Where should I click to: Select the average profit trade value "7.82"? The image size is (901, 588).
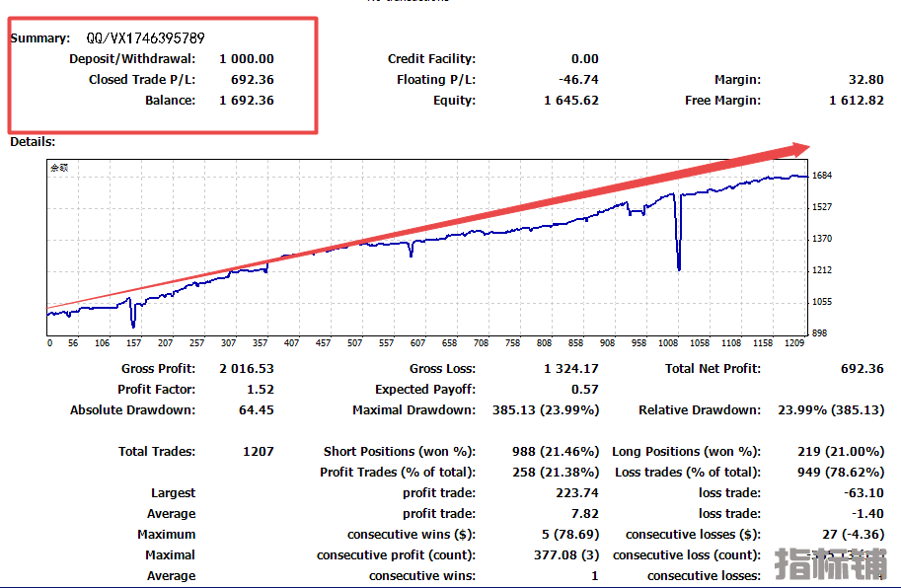tap(585, 513)
